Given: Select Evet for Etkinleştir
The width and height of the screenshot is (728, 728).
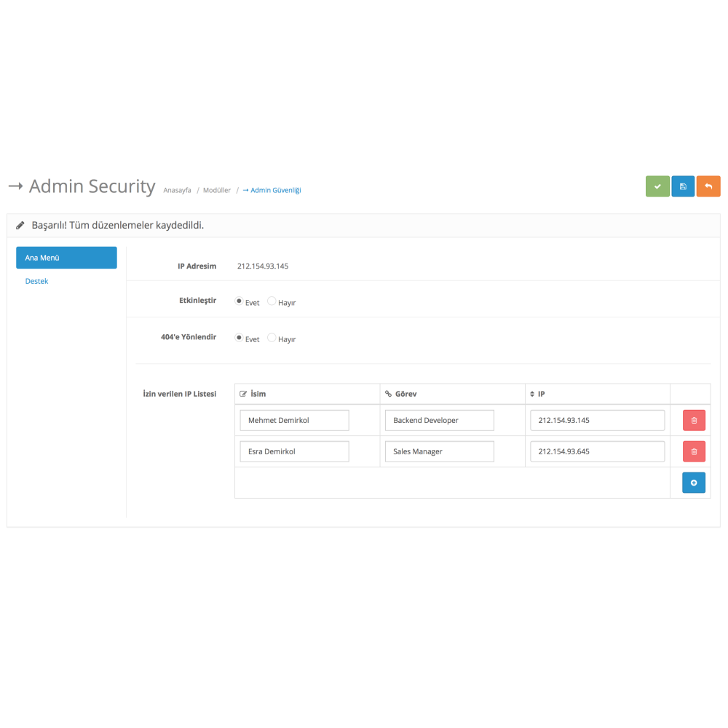Looking at the screenshot, I should coord(239,301).
